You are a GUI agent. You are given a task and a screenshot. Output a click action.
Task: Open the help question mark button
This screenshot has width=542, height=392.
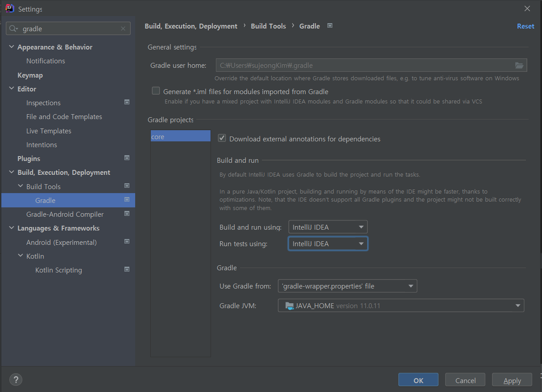16,380
